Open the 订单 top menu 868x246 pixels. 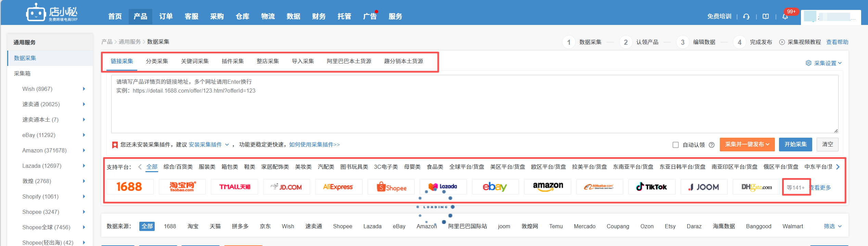coord(166,16)
